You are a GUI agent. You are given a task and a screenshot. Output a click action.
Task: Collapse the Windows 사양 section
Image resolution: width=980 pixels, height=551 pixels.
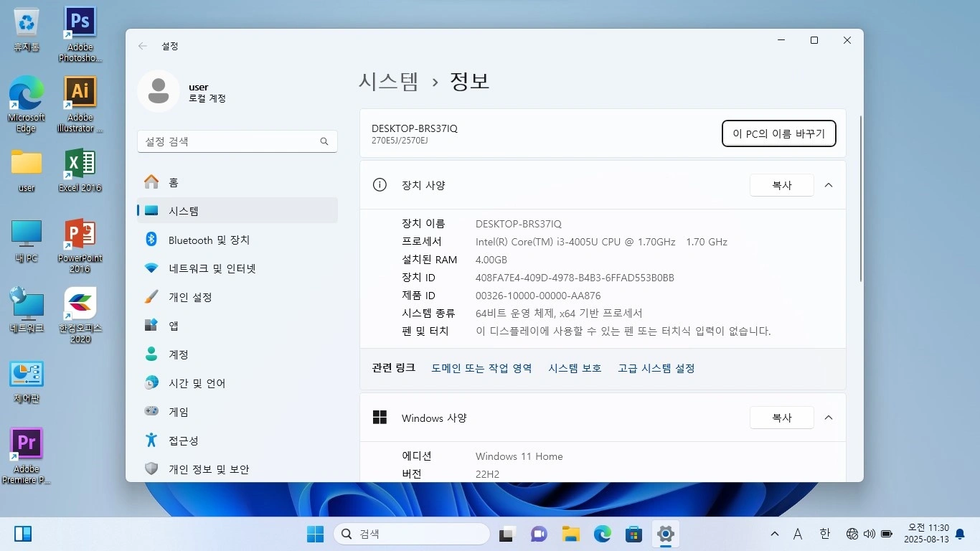click(829, 418)
